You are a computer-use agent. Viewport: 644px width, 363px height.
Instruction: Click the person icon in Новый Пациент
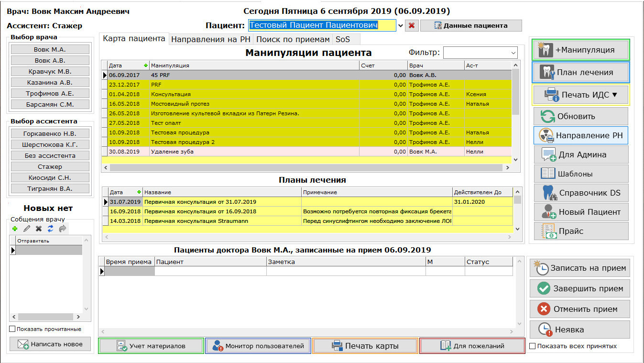point(548,212)
